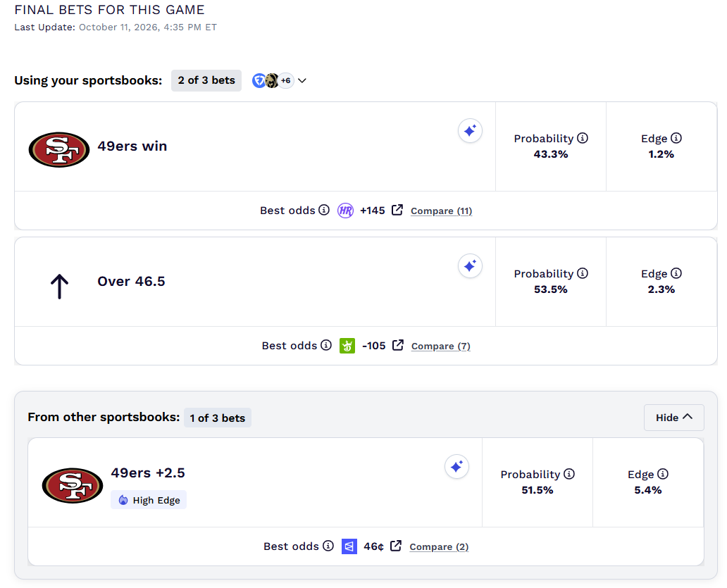Image resolution: width=727 pixels, height=588 pixels.
Task: Open external link icon next to -105
Action: click(398, 345)
